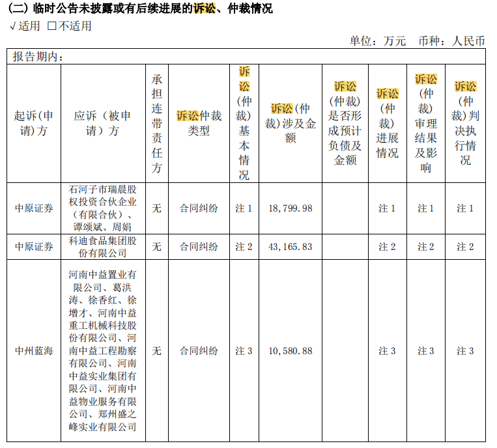Click the unit label 单位：万元
497x448 pixels.
point(378,41)
